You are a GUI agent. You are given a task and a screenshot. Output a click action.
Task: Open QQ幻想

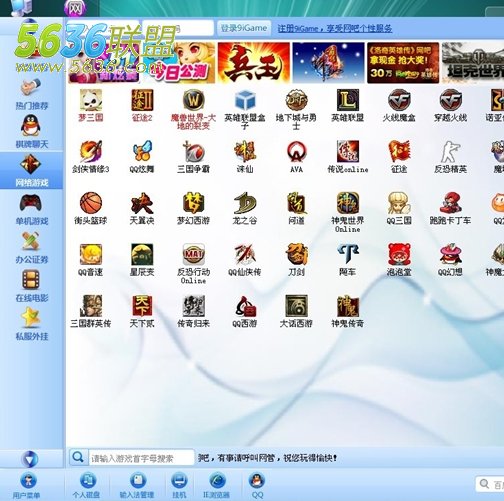click(x=450, y=260)
